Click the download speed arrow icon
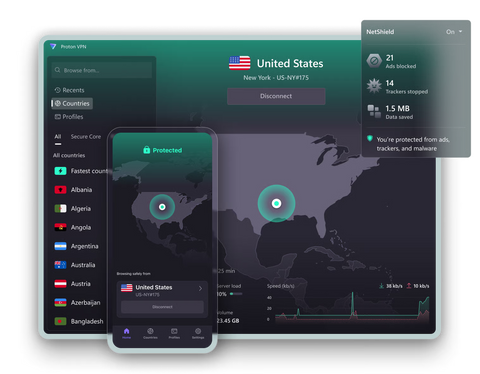The image size is (480, 374). click(x=381, y=286)
